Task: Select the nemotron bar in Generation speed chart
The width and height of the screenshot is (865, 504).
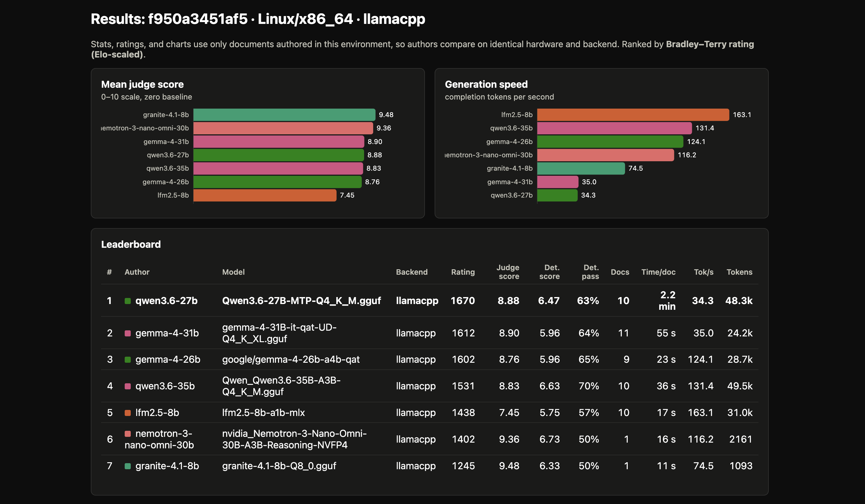Action: pyautogui.click(x=606, y=155)
